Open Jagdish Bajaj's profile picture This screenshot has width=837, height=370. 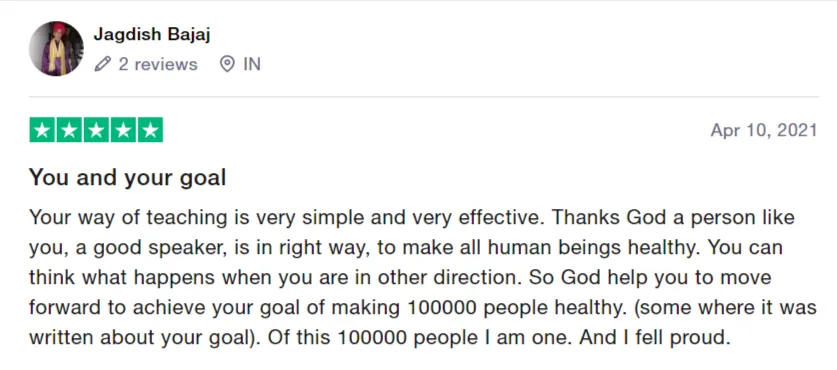coord(56,49)
